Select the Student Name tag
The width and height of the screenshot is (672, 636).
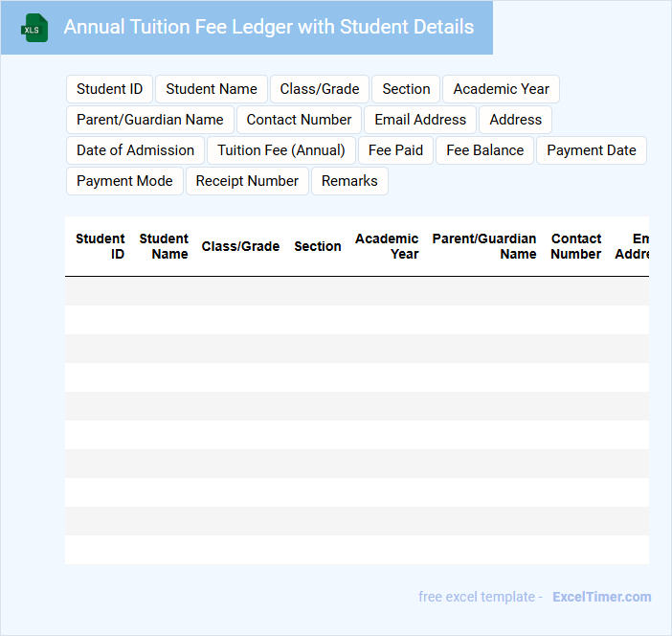pos(212,89)
